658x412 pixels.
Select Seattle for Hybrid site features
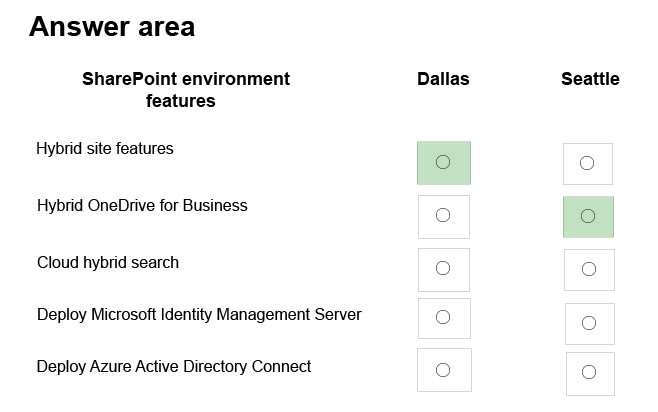[x=587, y=163]
